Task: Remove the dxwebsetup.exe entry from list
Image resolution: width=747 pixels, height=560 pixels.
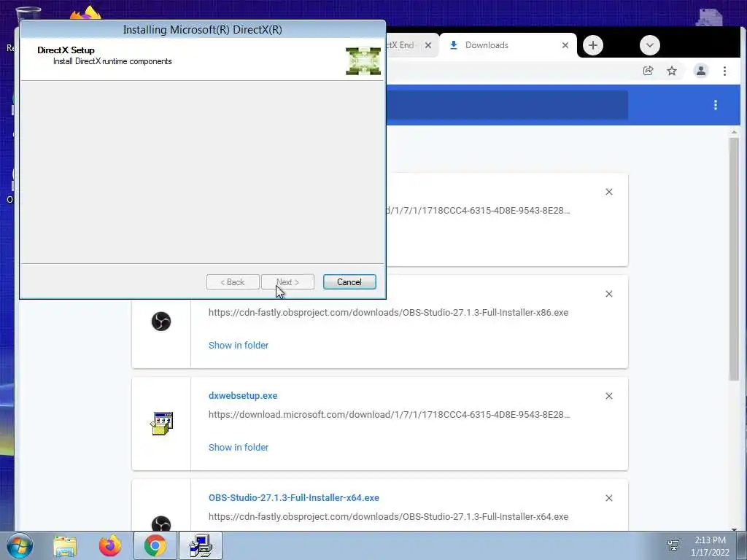Action: coord(609,396)
